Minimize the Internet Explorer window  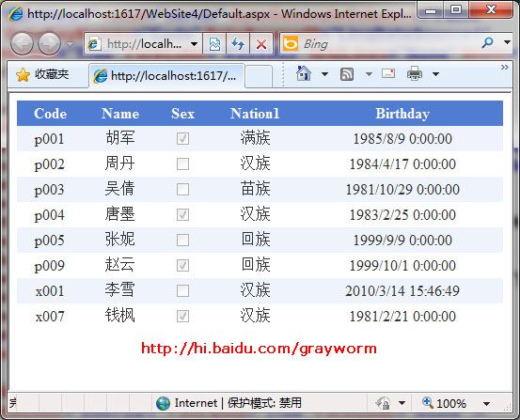pos(431,10)
